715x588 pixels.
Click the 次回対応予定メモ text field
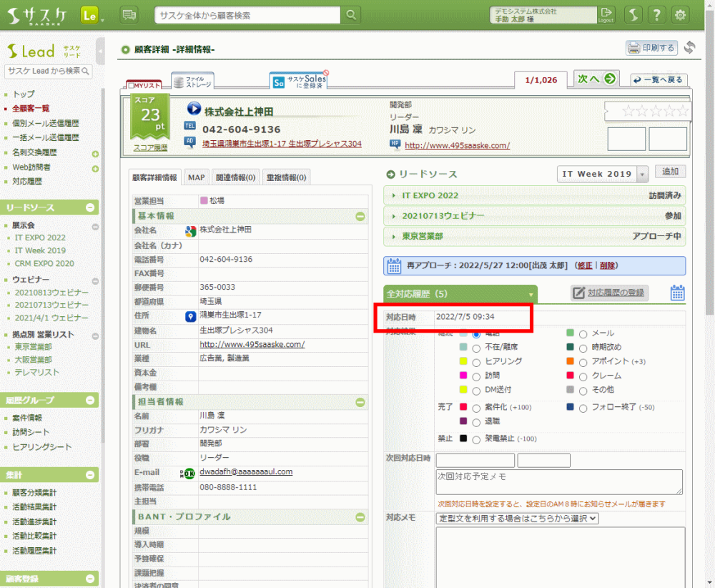559,481
